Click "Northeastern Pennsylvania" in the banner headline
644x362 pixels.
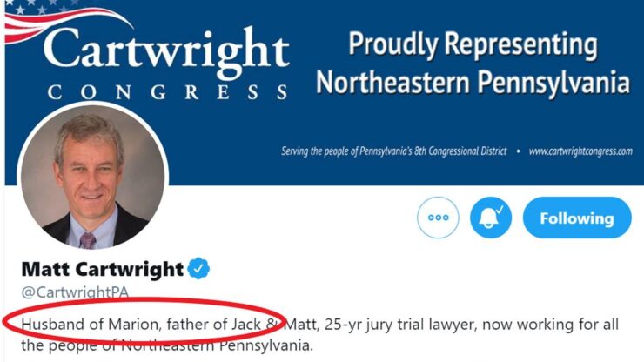[473, 84]
